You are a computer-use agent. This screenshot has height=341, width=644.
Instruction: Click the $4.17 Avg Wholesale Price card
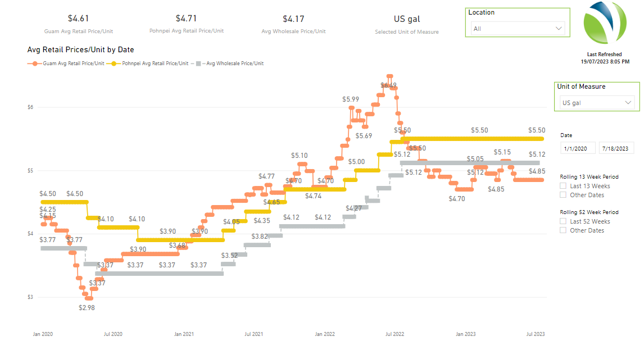coord(293,24)
